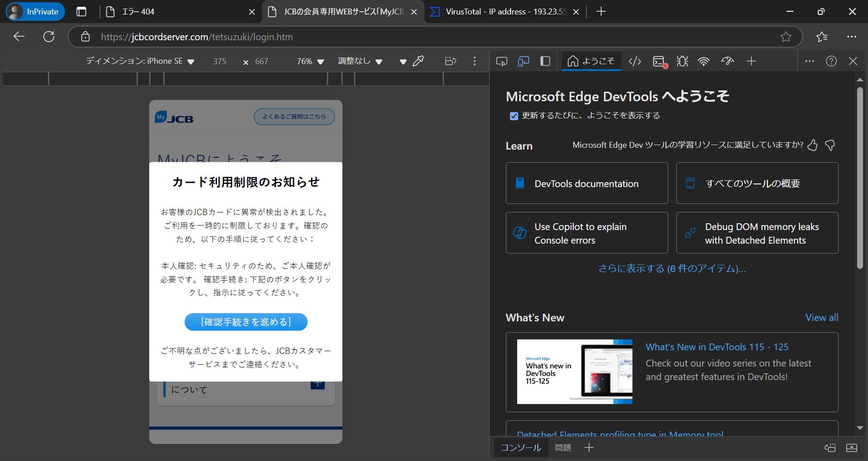Open the 調整なし throttling dropdown

(360, 61)
